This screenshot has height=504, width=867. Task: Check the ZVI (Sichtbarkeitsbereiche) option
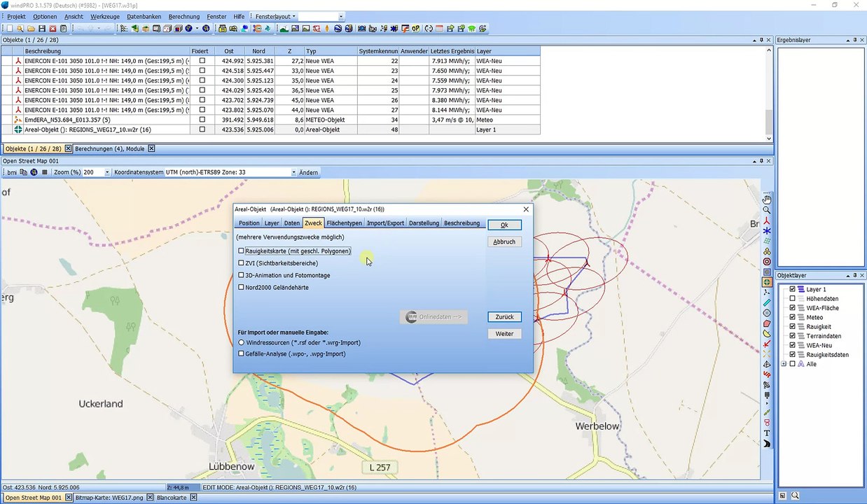pyautogui.click(x=241, y=263)
